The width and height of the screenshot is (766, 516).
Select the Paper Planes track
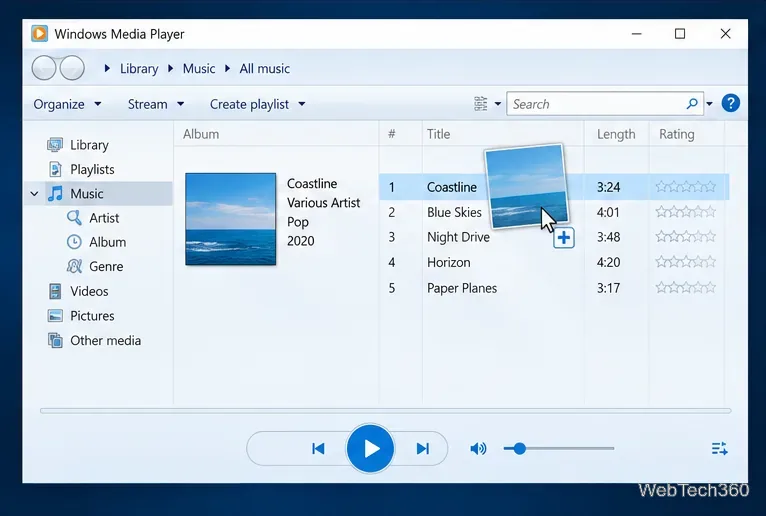click(x=462, y=288)
